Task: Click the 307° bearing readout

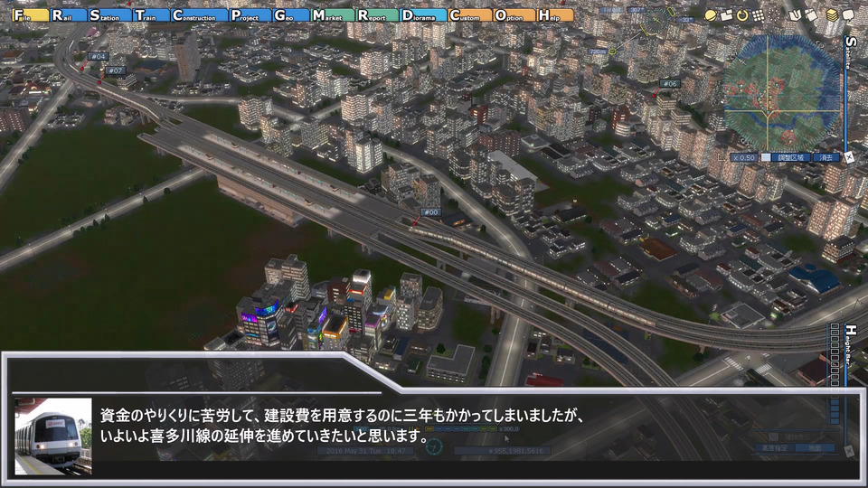Action: point(637,10)
